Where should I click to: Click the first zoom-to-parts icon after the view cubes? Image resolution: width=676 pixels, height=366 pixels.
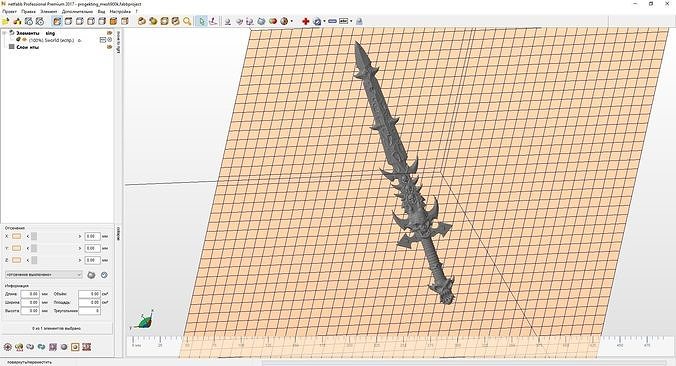coord(141,21)
